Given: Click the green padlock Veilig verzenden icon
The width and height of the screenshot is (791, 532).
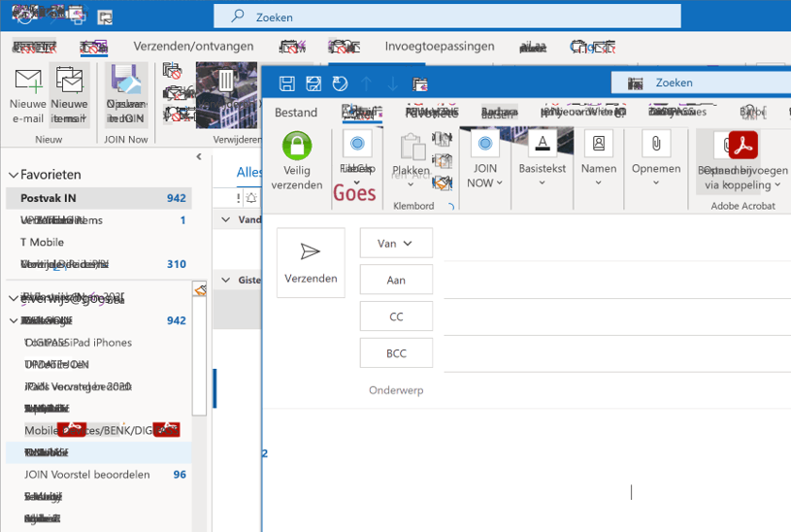Looking at the screenshot, I should [297, 146].
